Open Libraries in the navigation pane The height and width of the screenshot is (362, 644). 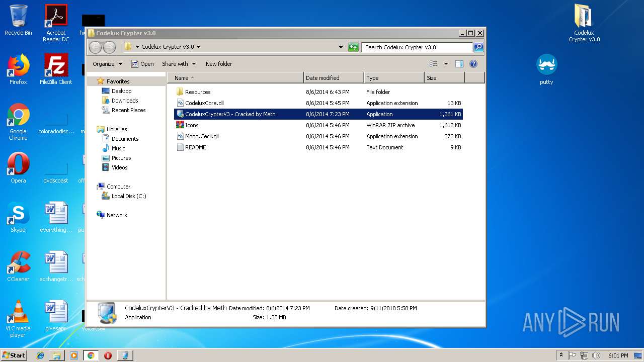(112, 129)
